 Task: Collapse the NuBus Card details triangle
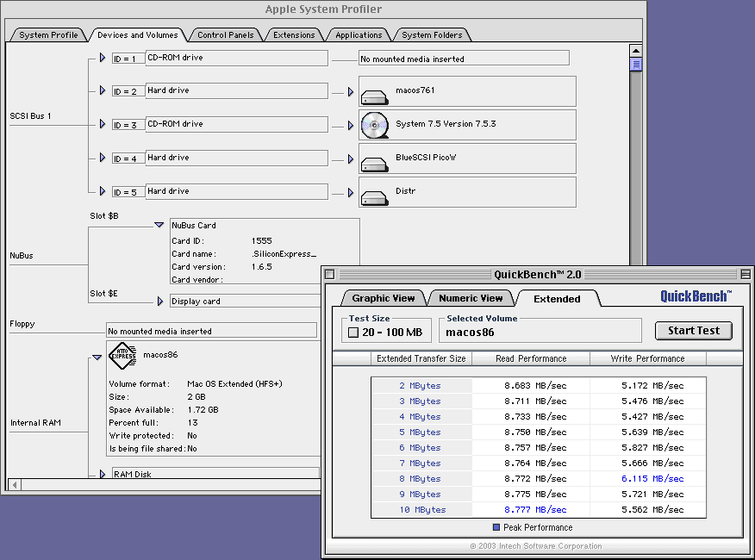click(159, 225)
